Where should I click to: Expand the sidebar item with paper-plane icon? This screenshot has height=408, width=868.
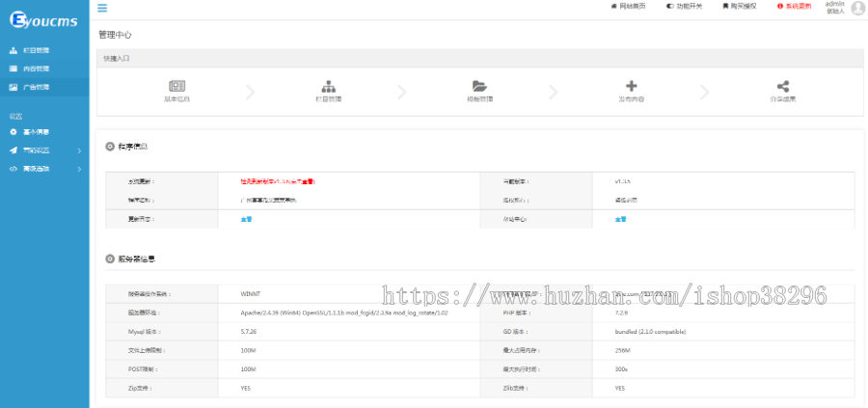[x=39, y=150]
